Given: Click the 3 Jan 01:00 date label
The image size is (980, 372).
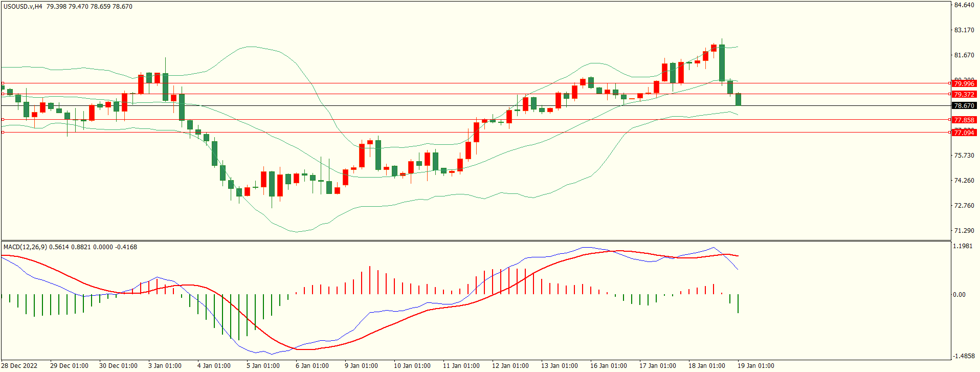Looking at the screenshot, I should [165, 366].
